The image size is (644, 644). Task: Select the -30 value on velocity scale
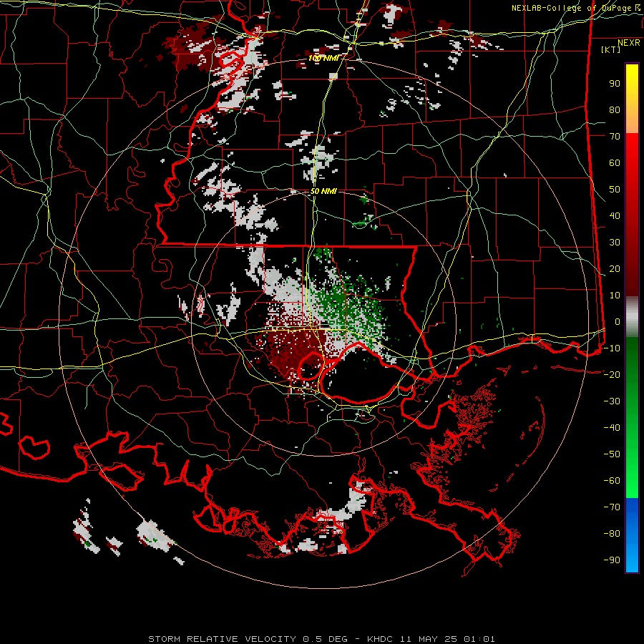point(612,401)
